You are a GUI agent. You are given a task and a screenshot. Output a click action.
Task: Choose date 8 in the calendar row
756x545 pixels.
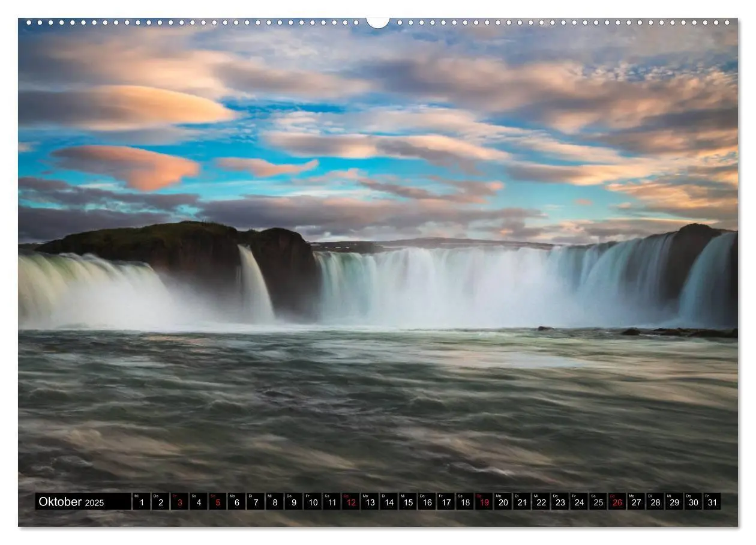pyautogui.click(x=274, y=502)
